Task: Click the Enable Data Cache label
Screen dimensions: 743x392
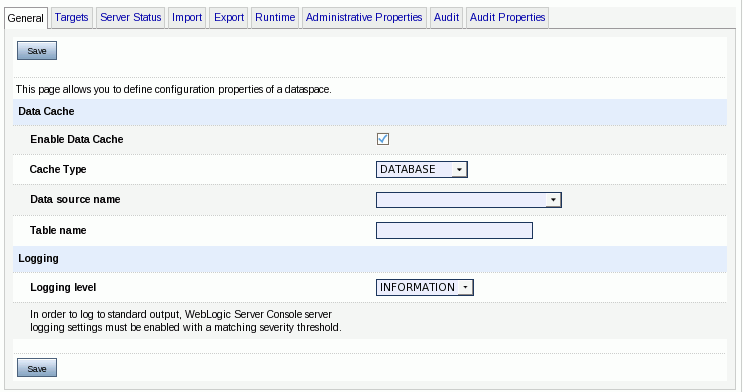Action: pos(77,139)
